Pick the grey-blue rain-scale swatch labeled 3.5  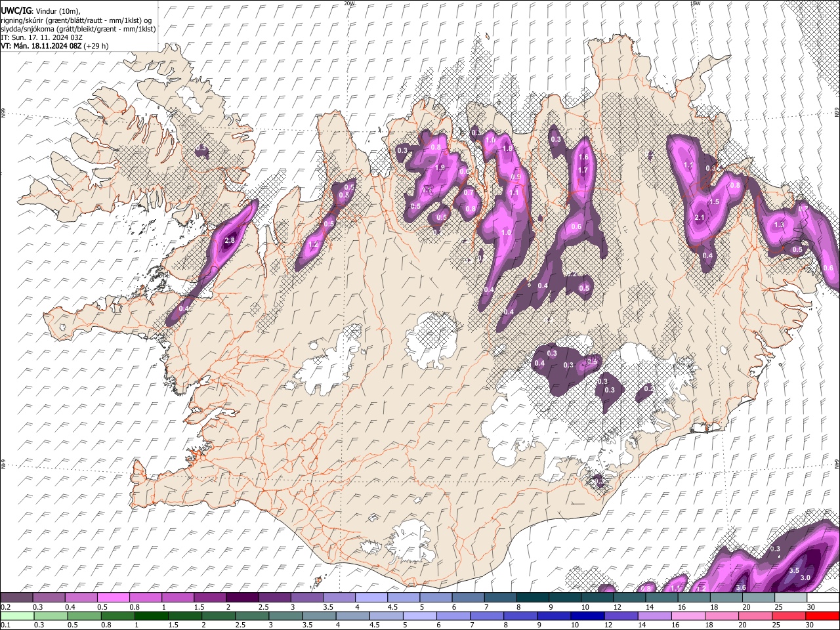click(x=319, y=616)
